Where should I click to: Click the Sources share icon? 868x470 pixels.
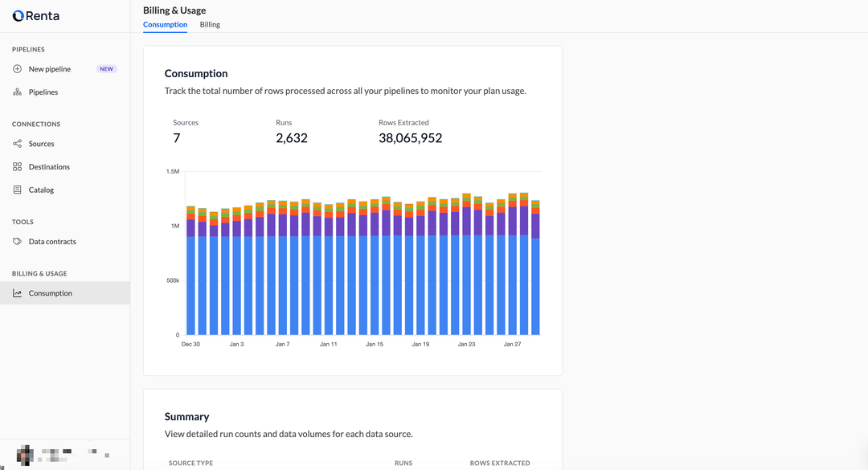coord(18,144)
